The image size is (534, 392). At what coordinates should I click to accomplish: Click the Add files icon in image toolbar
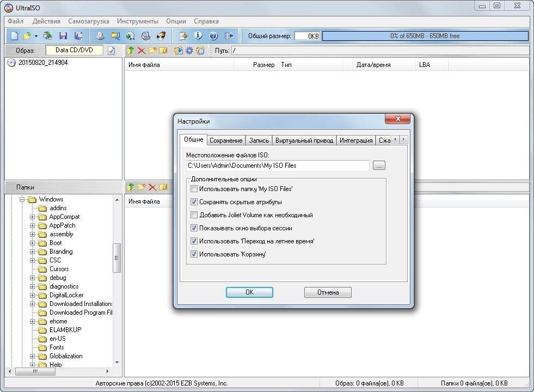pyautogui.click(x=179, y=51)
